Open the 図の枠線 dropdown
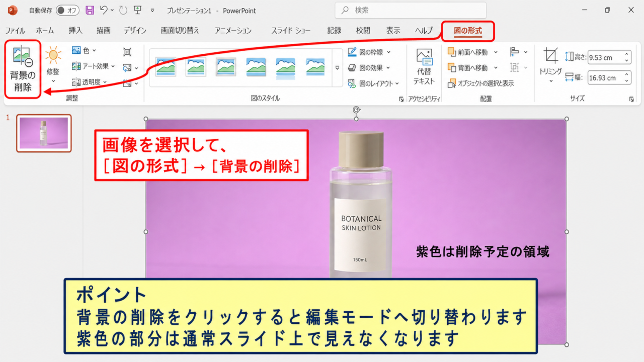Viewport: 644px width, 362px height. tap(369, 52)
